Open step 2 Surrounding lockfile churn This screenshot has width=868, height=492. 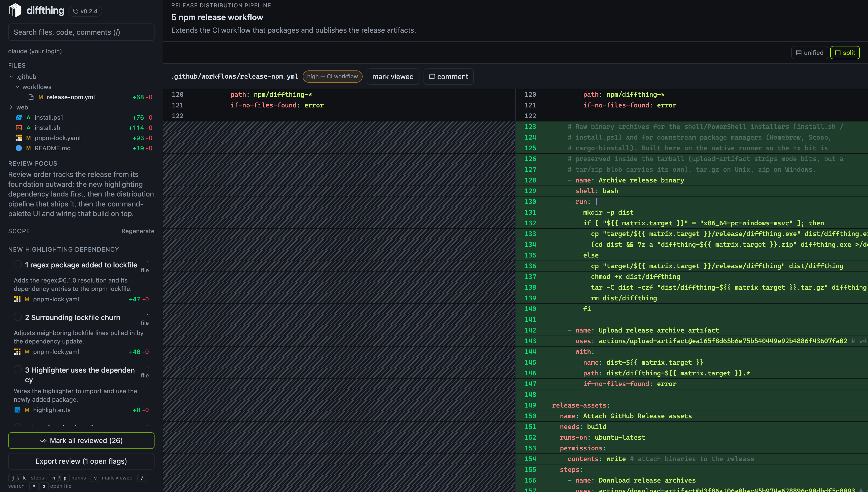(x=72, y=317)
